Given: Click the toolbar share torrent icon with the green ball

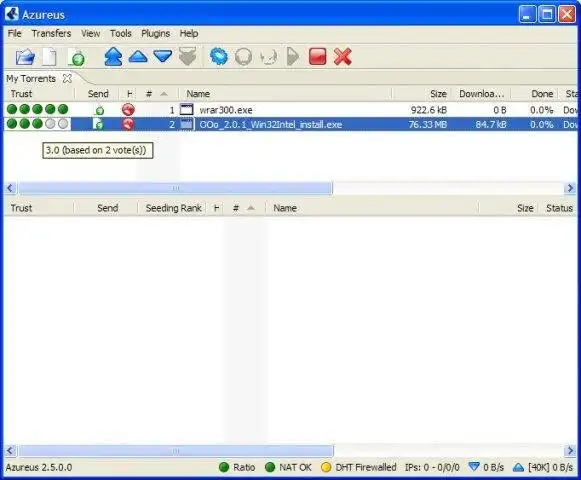Looking at the screenshot, I should click(x=77, y=58).
